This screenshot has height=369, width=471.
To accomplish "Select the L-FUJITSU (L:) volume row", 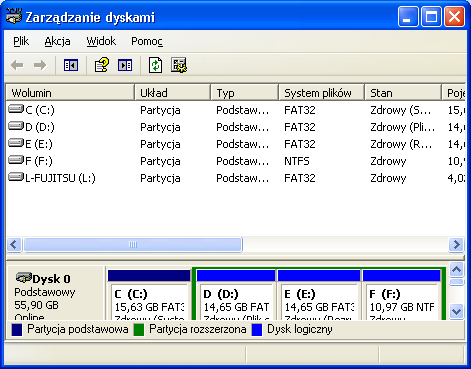I will pos(235,178).
